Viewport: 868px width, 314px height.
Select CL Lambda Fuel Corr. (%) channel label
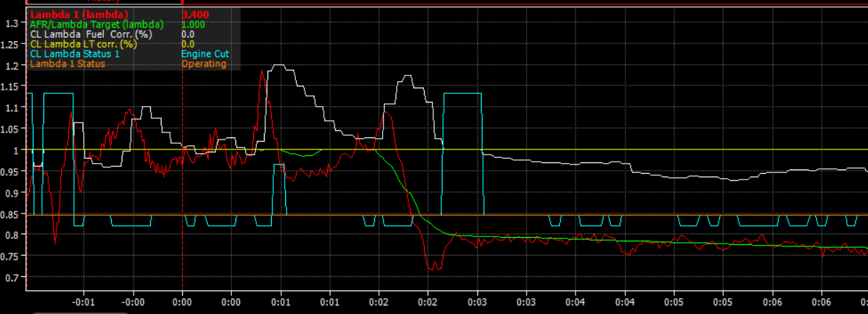pyautogui.click(x=90, y=34)
